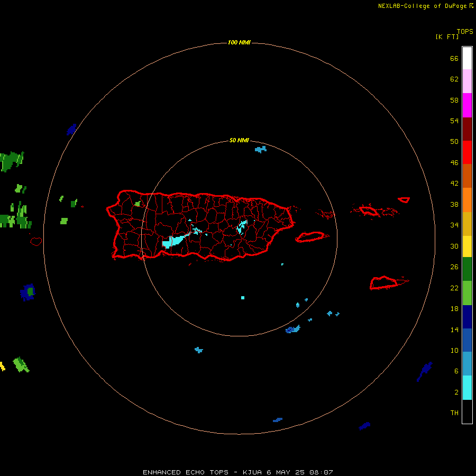Click the white swatch in the tops legend

point(467,58)
